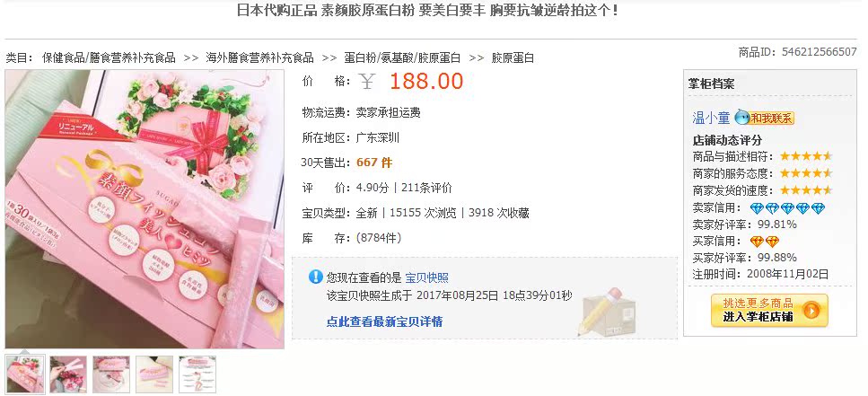868x396 pixels.
Task: Open the 海外膳食营养补充食品 breadcrumb category
Action: 259,57
